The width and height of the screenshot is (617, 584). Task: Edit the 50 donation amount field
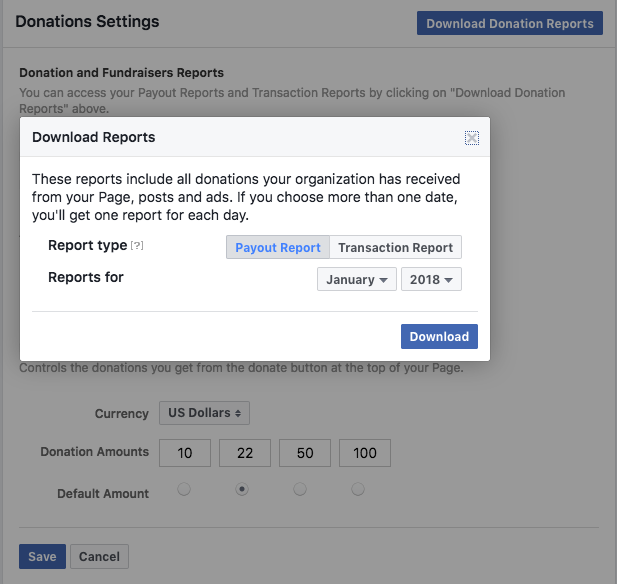click(x=305, y=453)
